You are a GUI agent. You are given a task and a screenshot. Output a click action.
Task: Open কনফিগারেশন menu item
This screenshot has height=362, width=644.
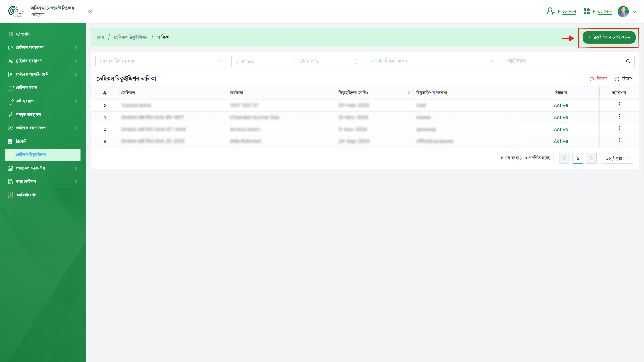(43, 195)
